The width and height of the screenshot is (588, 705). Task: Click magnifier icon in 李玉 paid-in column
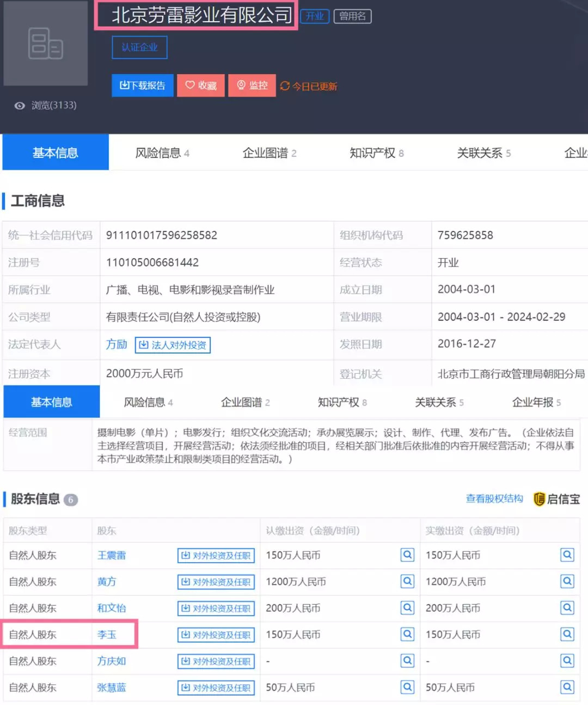pyautogui.click(x=567, y=634)
